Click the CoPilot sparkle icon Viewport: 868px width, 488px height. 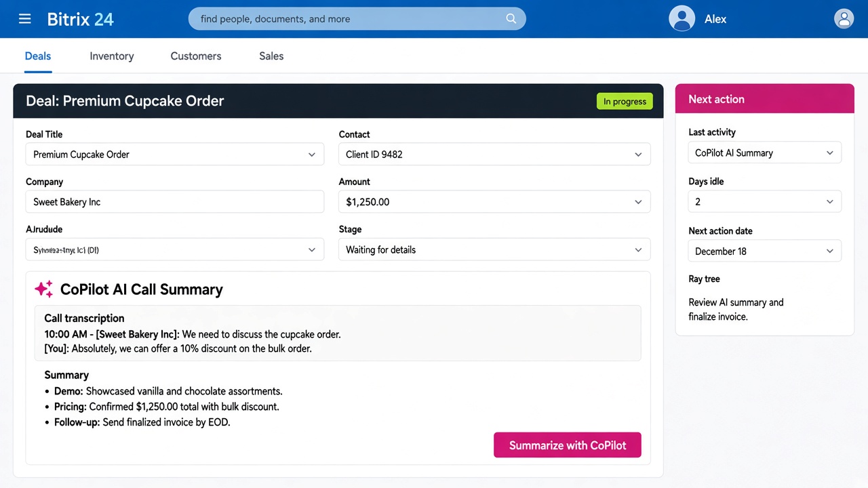(44, 289)
